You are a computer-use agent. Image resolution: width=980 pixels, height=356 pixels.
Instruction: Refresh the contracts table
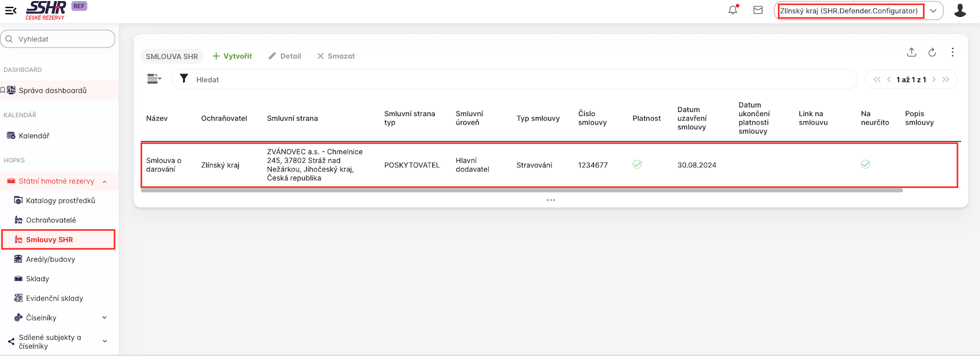point(932,52)
